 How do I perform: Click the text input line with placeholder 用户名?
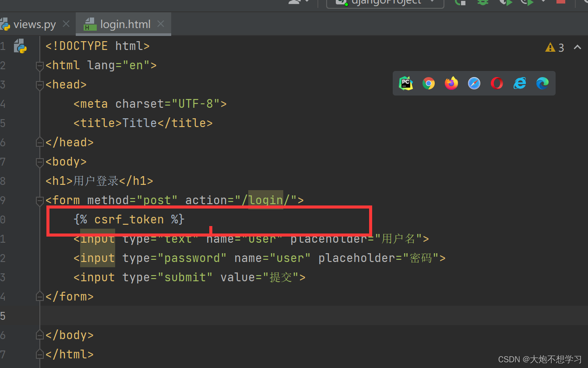point(251,239)
